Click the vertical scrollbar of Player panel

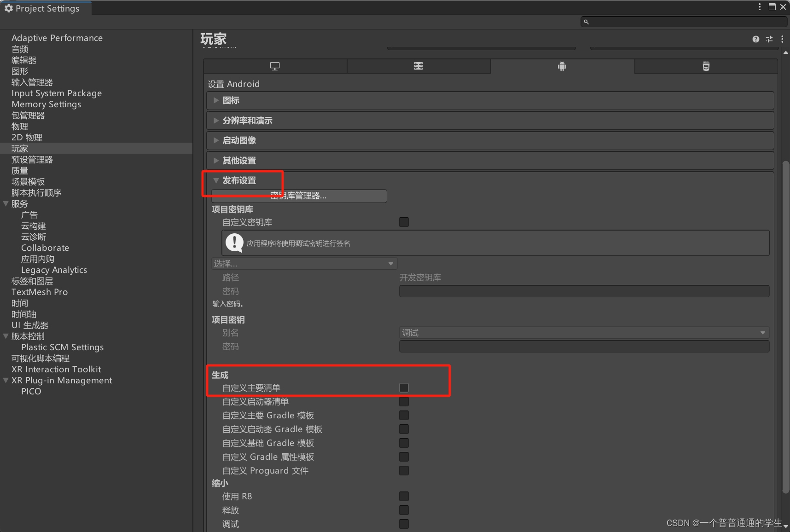[x=786, y=327]
